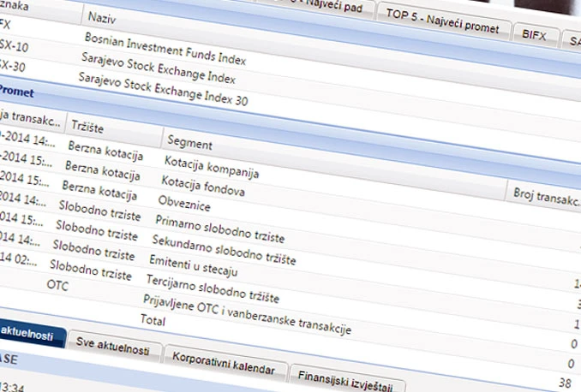
Task: Sort by the 'Tržište' column header
Action: 87,127
